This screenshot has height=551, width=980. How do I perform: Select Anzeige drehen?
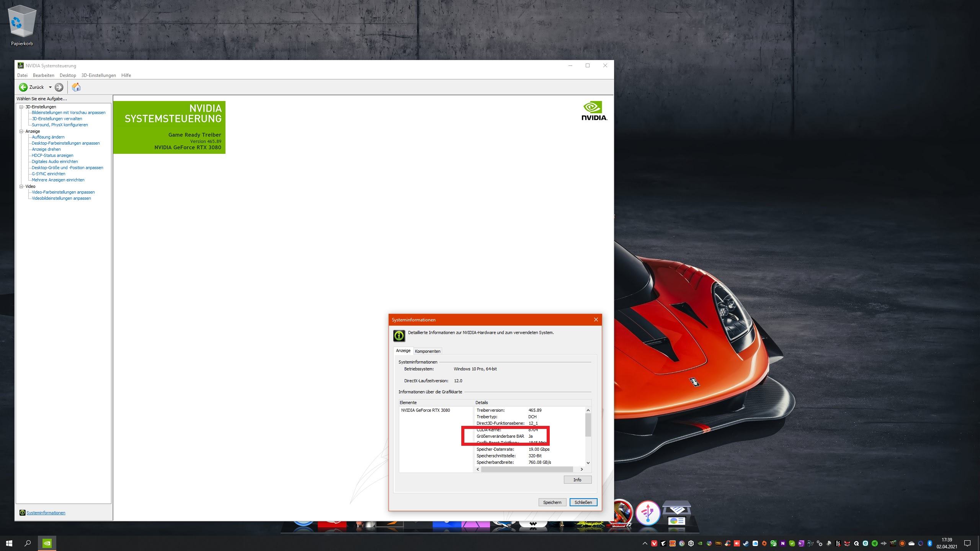pos(46,149)
